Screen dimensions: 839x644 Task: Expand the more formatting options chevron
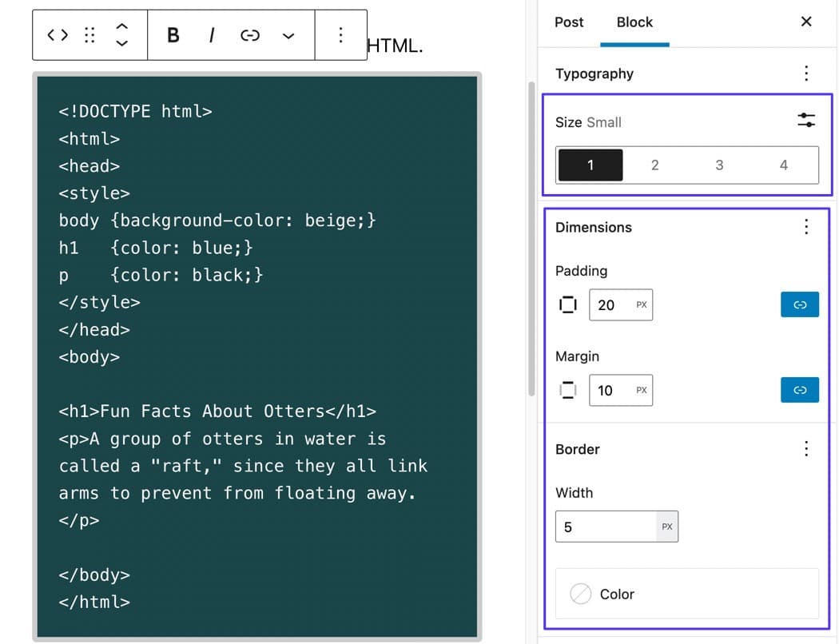click(x=288, y=35)
